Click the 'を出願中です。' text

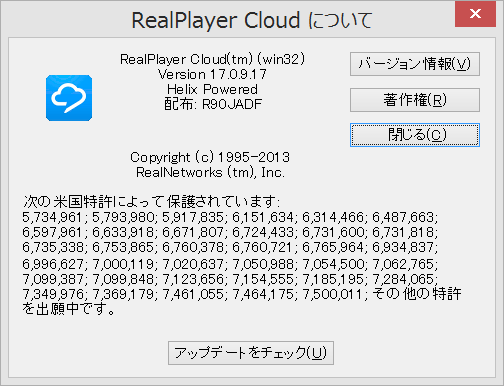69,309
